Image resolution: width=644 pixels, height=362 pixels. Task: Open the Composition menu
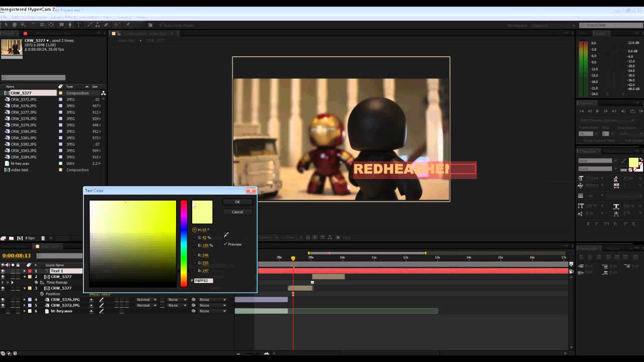[35, 17]
